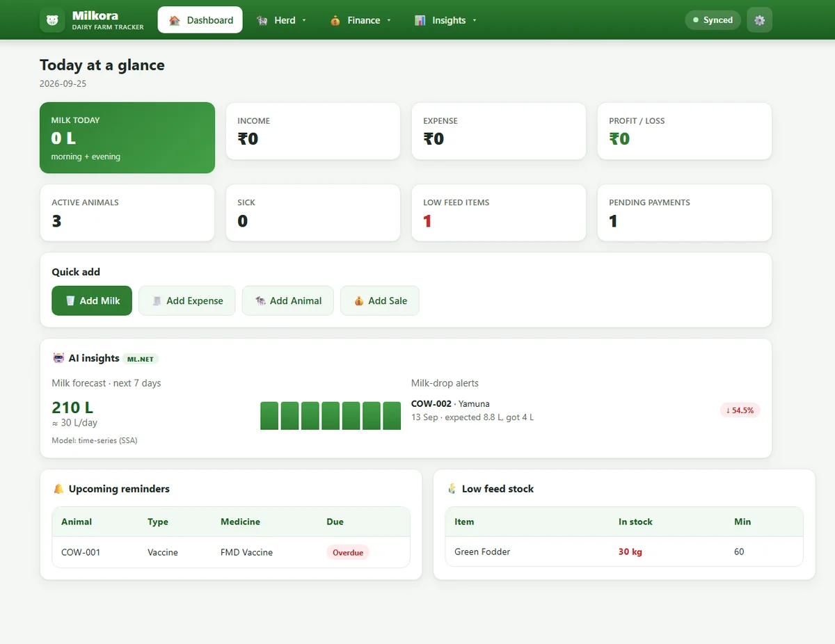Click the corn icon by Low feed stock
Viewport: 835px width, 644px height.
452,489
